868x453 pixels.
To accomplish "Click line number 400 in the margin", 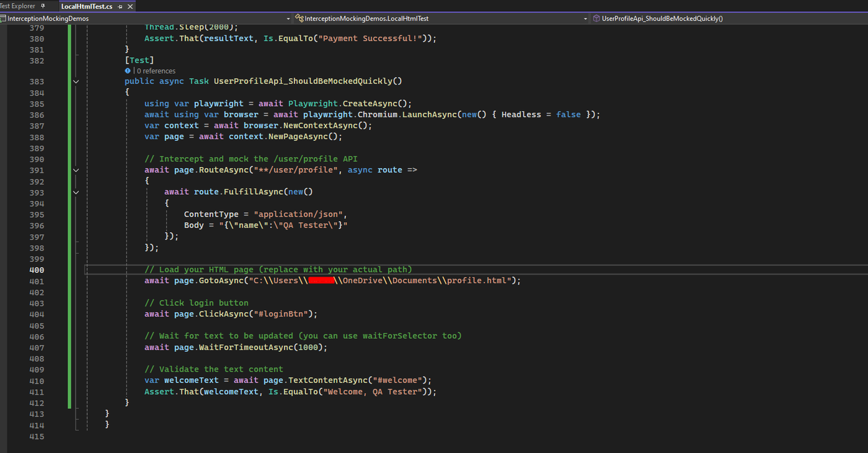I will (x=37, y=270).
